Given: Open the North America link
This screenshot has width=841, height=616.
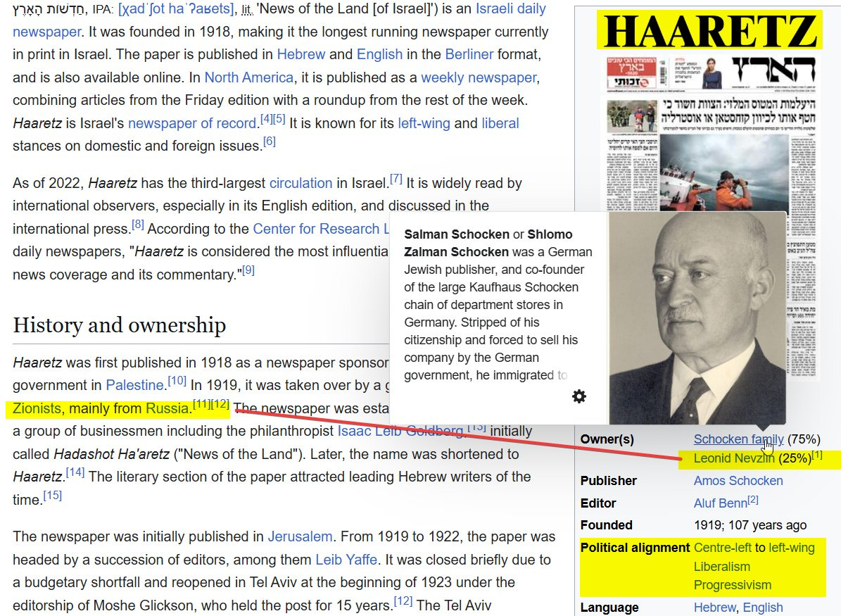Looking at the screenshot, I should click(x=249, y=77).
